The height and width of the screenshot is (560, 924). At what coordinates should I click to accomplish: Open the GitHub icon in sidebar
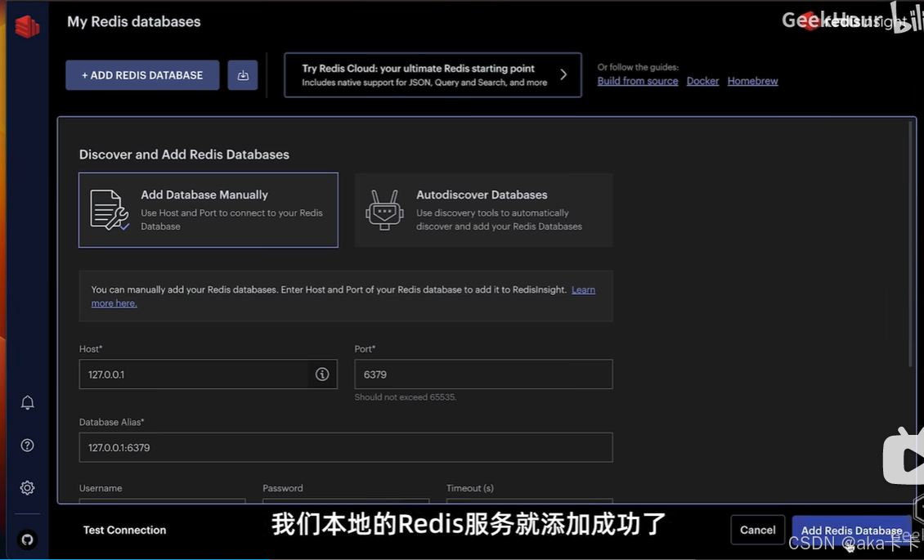tap(27, 540)
